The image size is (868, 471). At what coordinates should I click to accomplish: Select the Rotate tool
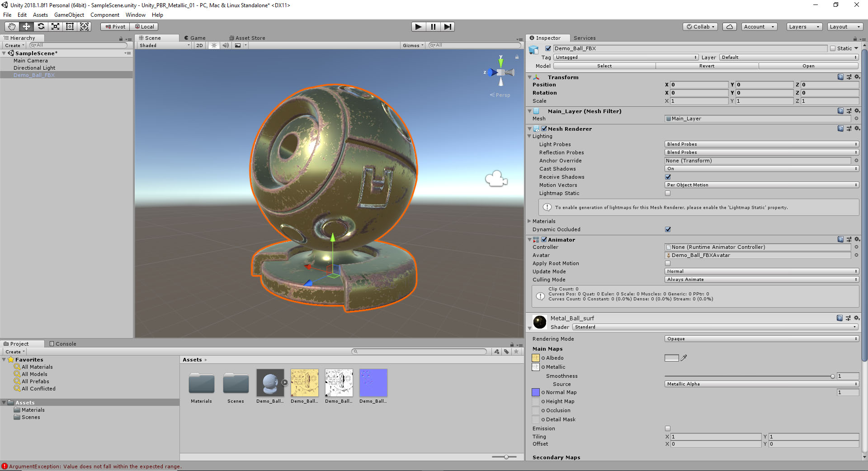(x=41, y=27)
